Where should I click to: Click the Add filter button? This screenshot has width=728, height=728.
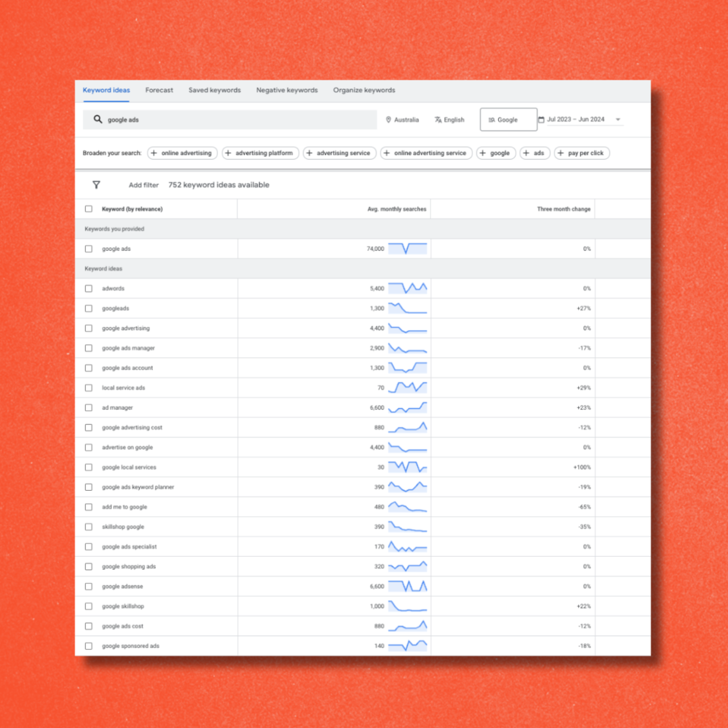[x=144, y=185]
